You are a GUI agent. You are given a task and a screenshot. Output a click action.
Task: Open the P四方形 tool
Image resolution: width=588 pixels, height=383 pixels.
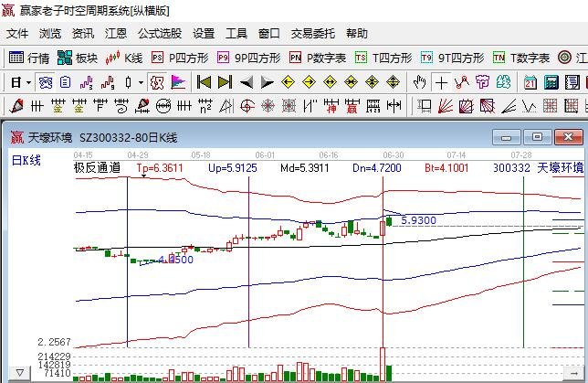(180, 58)
